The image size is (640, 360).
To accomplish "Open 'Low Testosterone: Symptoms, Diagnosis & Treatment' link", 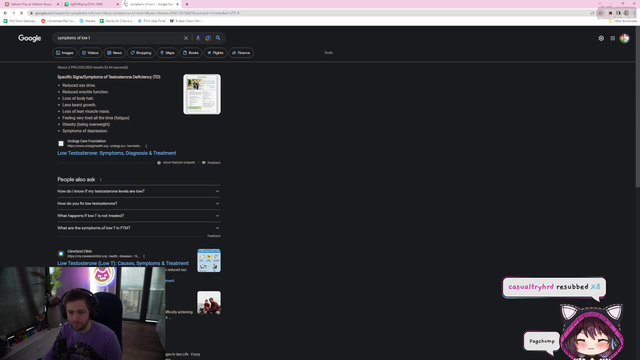I will pyautogui.click(x=117, y=153).
